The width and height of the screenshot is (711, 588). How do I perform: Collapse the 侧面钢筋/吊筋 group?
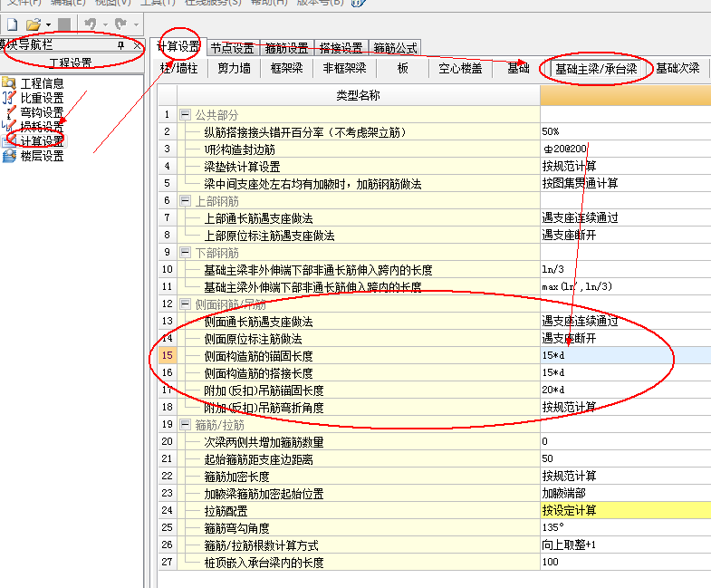click(x=185, y=304)
